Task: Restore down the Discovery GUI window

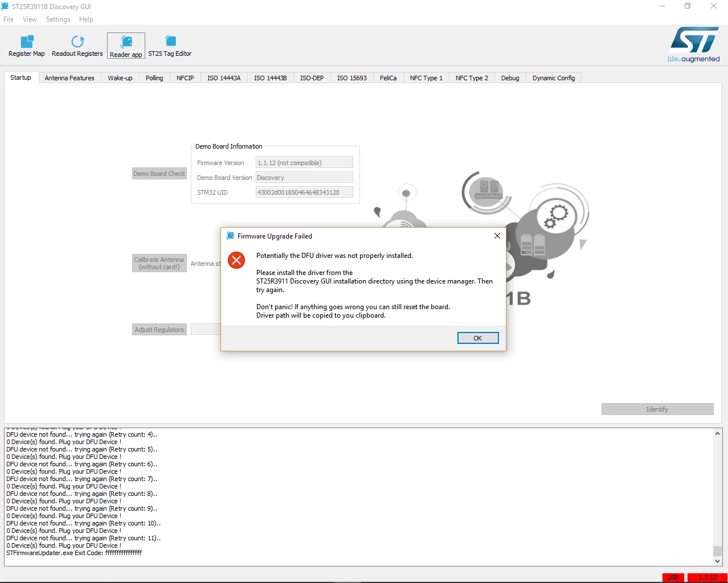Action: click(x=688, y=6)
